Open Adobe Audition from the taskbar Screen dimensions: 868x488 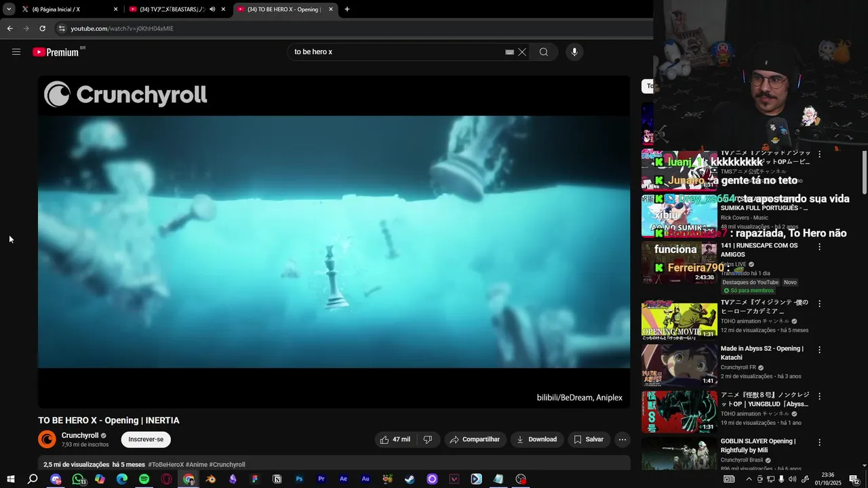(x=366, y=479)
